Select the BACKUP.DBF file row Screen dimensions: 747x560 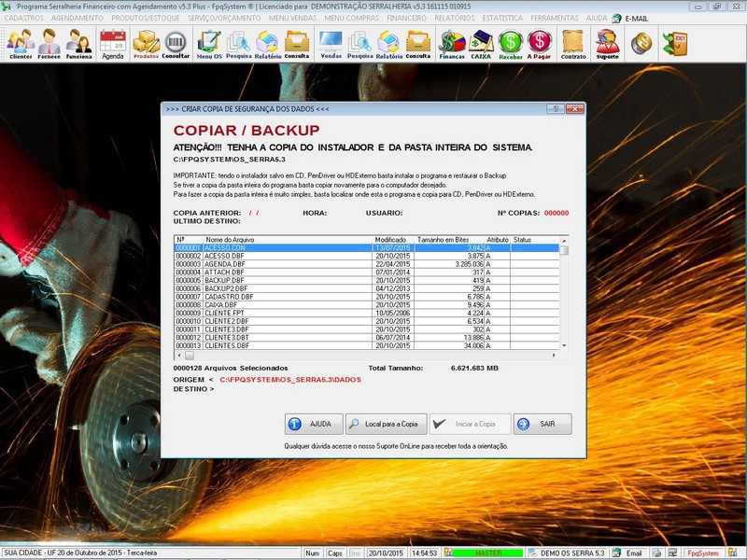(x=366, y=281)
